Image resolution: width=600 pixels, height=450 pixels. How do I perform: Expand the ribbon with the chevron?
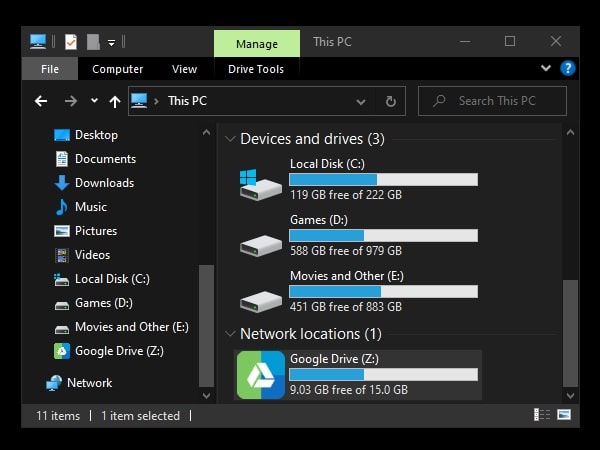pyautogui.click(x=546, y=68)
